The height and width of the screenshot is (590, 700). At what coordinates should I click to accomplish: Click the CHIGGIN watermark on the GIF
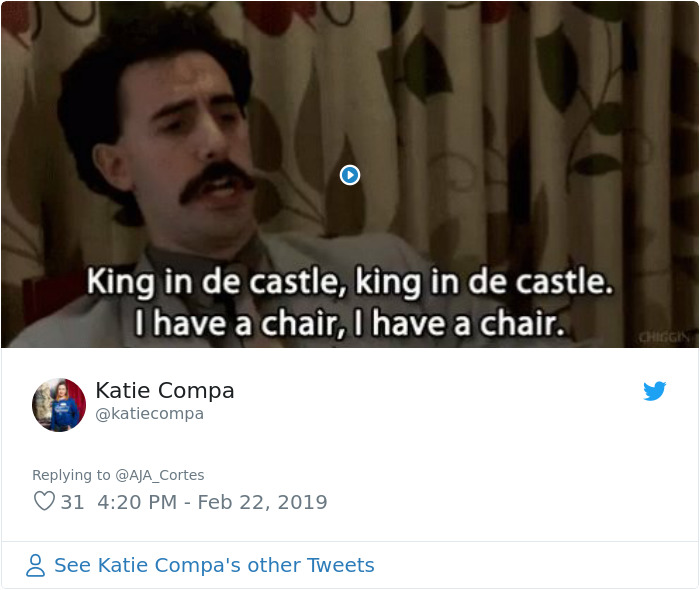click(663, 338)
